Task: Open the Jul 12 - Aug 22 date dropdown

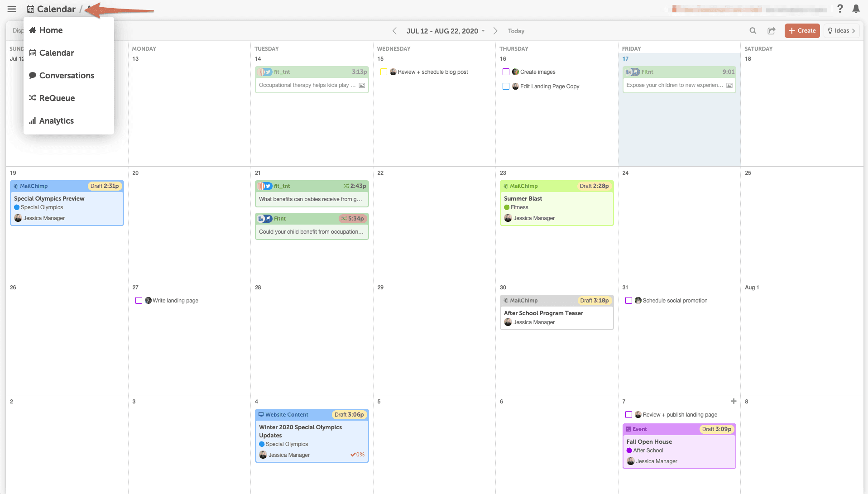Action: pyautogui.click(x=446, y=31)
